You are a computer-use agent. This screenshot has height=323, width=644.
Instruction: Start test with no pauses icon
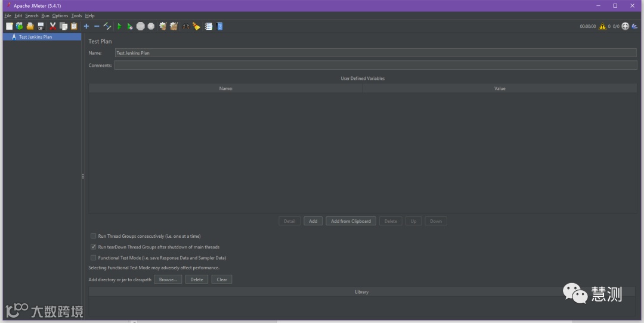pyautogui.click(x=130, y=26)
